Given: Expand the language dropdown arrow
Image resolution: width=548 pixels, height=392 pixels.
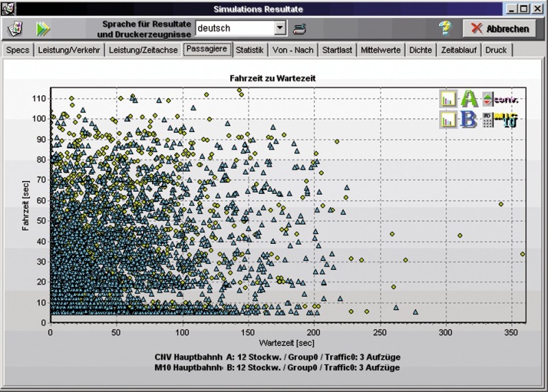Looking at the screenshot, I should pos(279,28).
